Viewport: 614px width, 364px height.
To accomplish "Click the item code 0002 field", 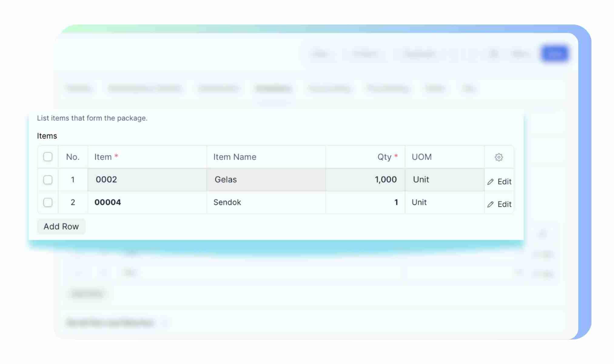I will pyautogui.click(x=147, y=180).
